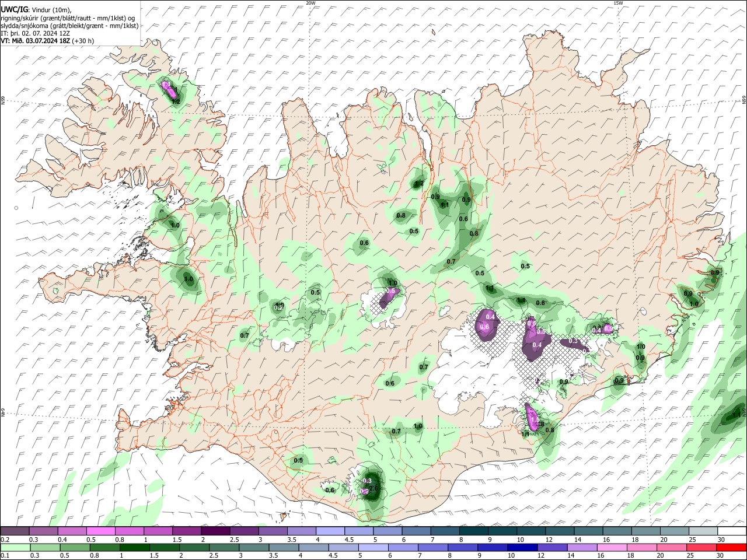This screenshot has width=747, height=560.
Task: Click the white 30 snow legend swatch
Action: click(732, 531)
